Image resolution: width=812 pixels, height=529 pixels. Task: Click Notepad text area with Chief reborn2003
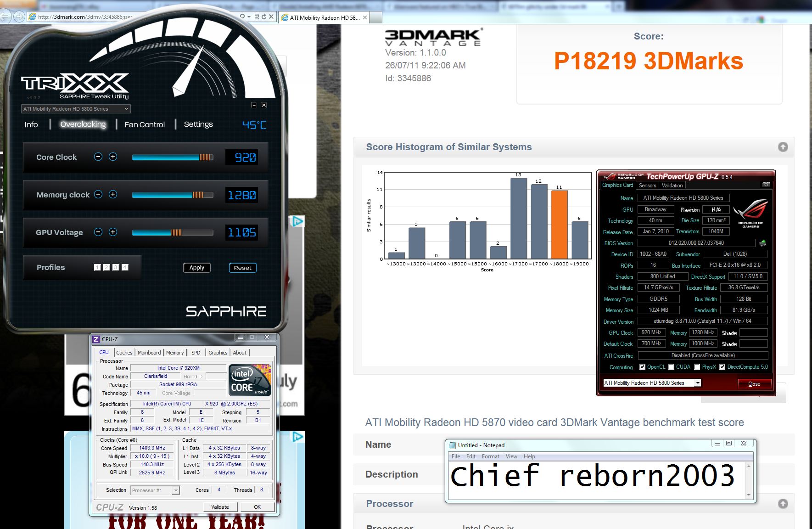coord(597,480)
